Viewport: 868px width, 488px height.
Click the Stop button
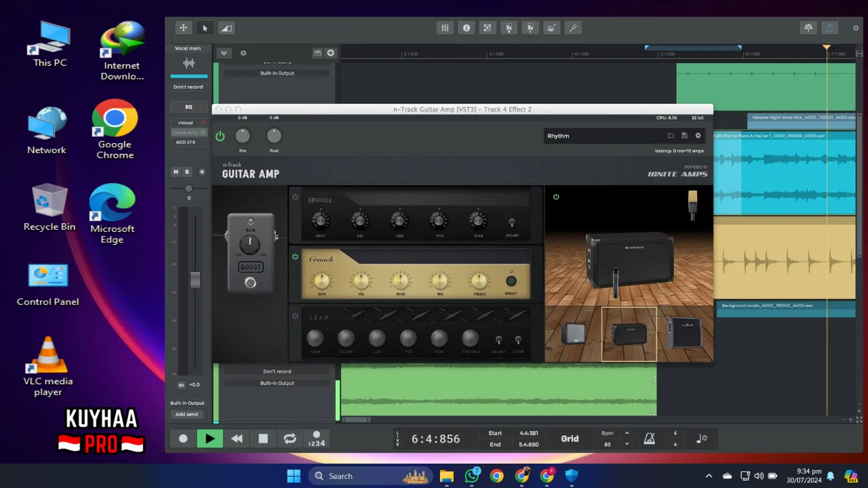pos(263,439)
